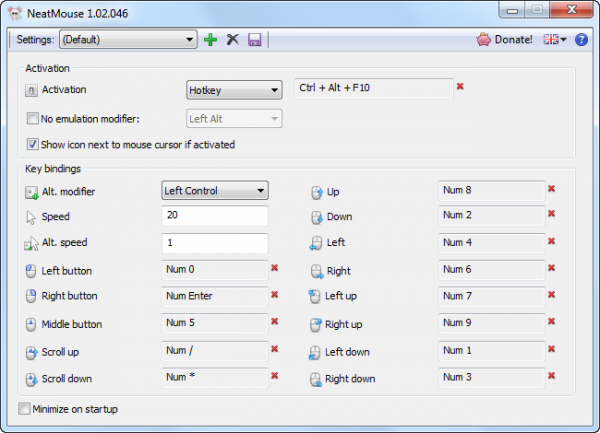This screenshot has height=433, width=600.
Task: Click the Donate! button
Action: [504, 40]
